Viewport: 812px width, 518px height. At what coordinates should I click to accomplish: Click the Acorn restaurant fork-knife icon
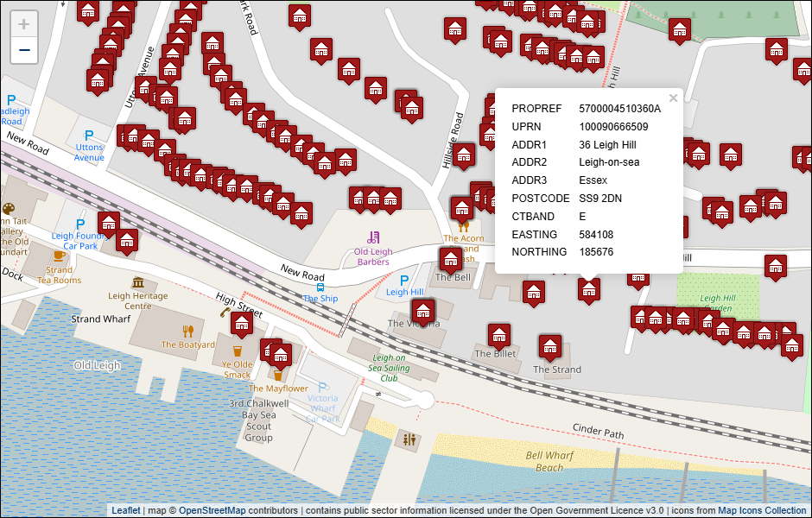[x=464, y=226]
